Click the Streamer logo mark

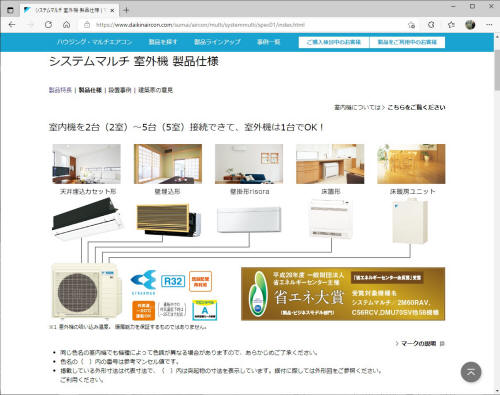point(143,282)
